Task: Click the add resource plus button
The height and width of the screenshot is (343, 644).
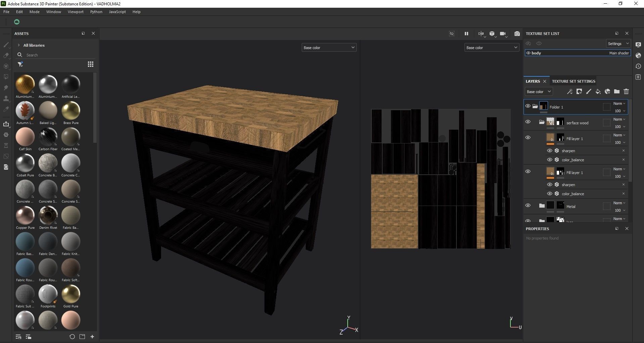Action: click(92, 337)
